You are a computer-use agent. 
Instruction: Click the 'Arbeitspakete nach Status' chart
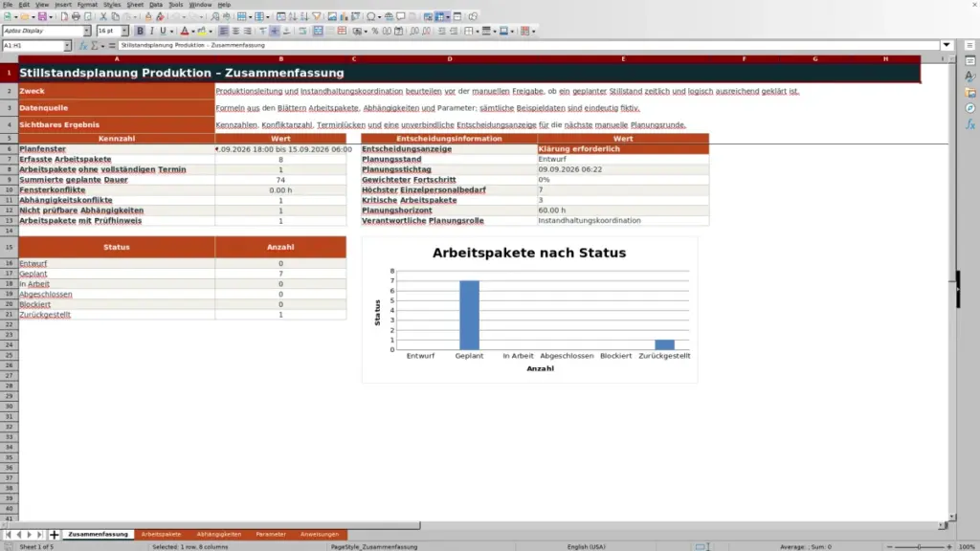click(529, 310)
